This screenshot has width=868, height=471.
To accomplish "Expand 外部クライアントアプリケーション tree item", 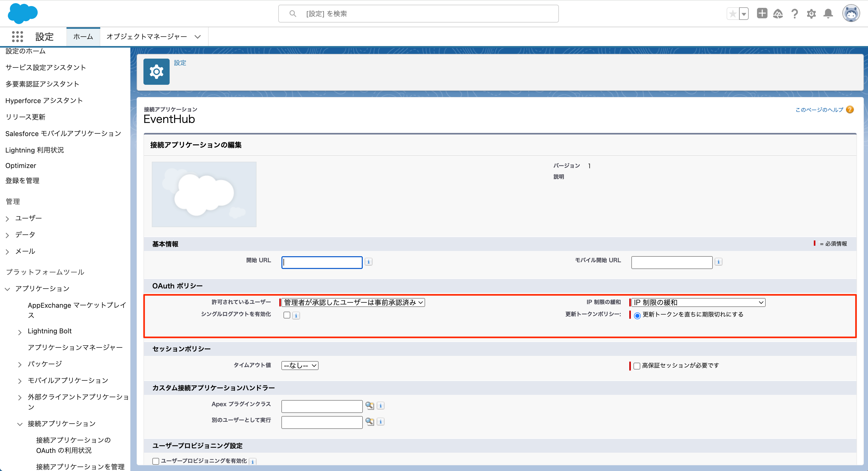I will [x=20, y=397].
